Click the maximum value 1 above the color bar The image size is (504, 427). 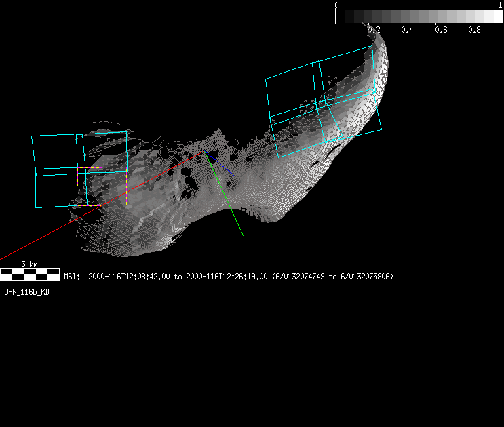coord(500,5)
